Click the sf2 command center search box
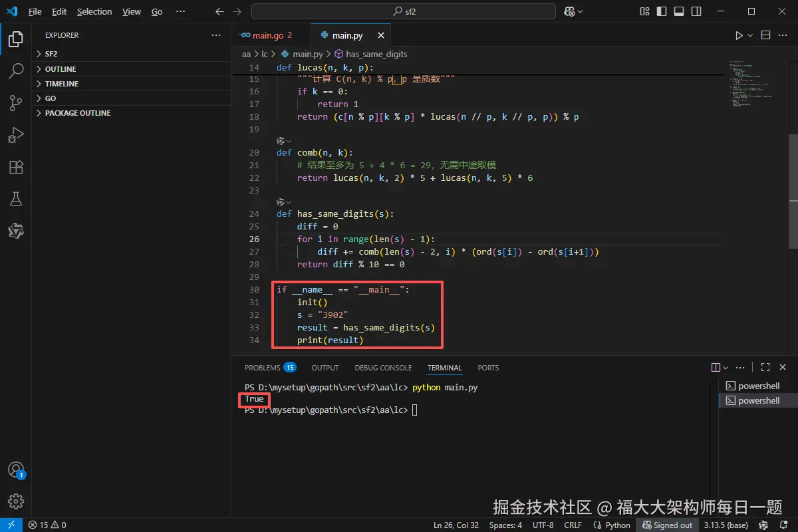 (x=404, y=11)
